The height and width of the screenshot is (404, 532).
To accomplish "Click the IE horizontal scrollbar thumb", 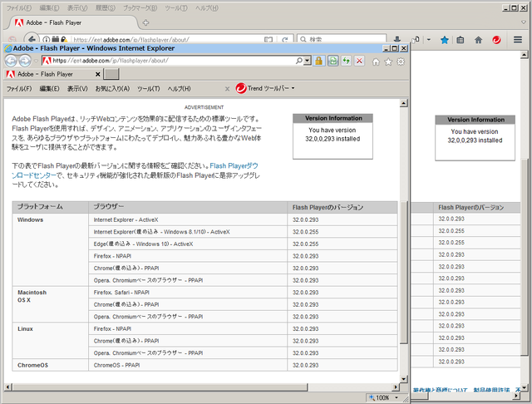I will (160, 387).
